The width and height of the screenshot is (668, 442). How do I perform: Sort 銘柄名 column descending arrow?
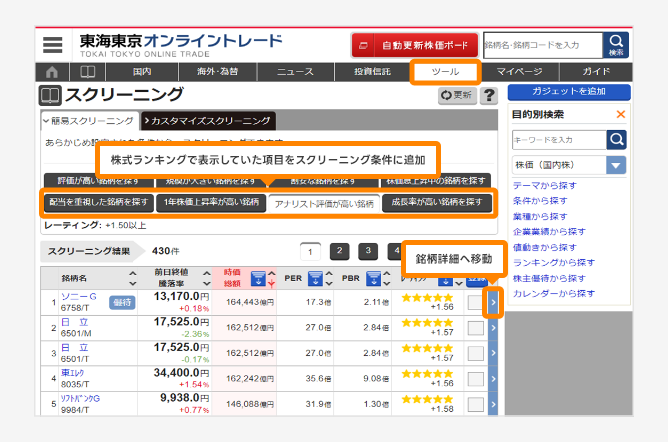click(133, 283)
